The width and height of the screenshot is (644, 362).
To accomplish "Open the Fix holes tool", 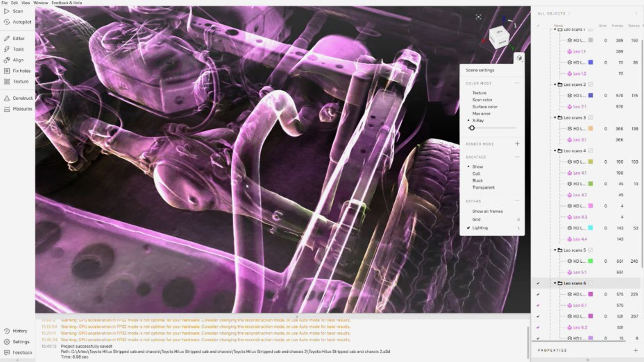I will 20,71.
